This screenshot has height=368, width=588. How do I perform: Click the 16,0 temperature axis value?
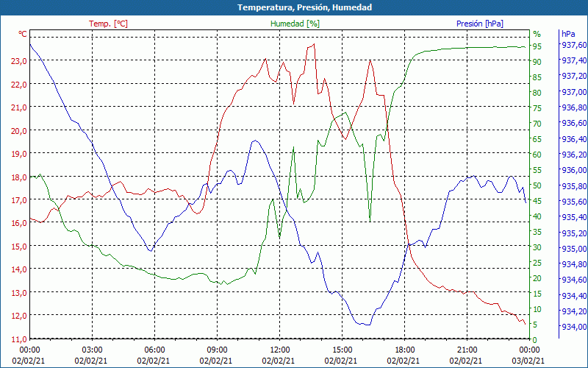pos(19,223)
